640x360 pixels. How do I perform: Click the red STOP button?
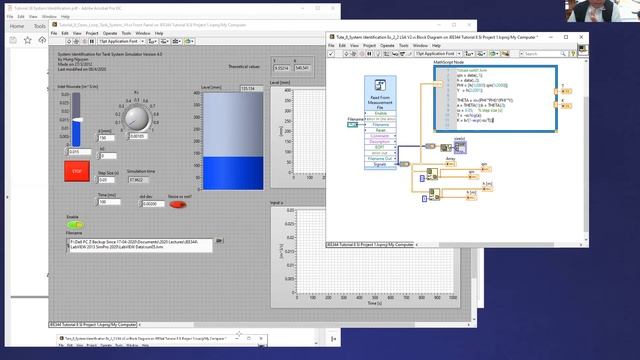click(77, 171)
